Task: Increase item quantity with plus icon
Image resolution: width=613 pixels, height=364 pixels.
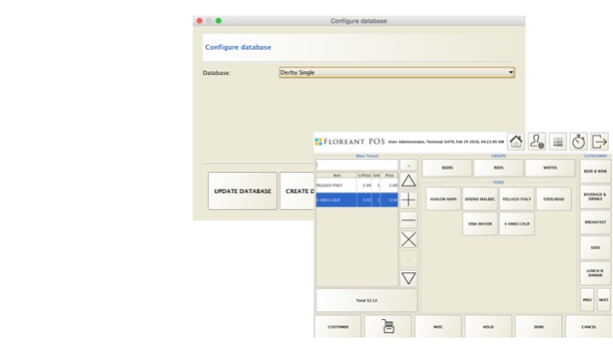Action: click(x=409, y=200)
